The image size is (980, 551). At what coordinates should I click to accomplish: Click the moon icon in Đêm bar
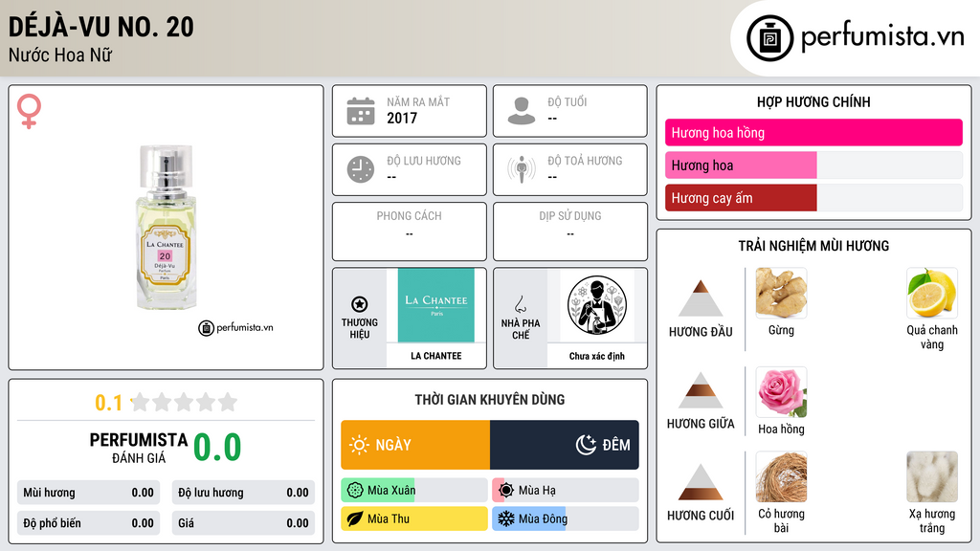pos(586,445)
